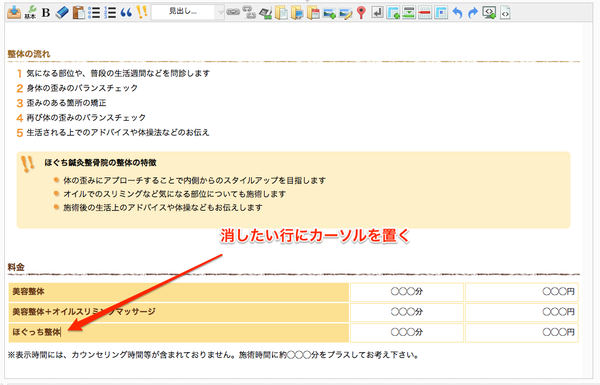Viewport: 600px width, 385px height.
Task: Click the ○○○分 cell in オイルスリミング row
Action: (x=407, y=312)
